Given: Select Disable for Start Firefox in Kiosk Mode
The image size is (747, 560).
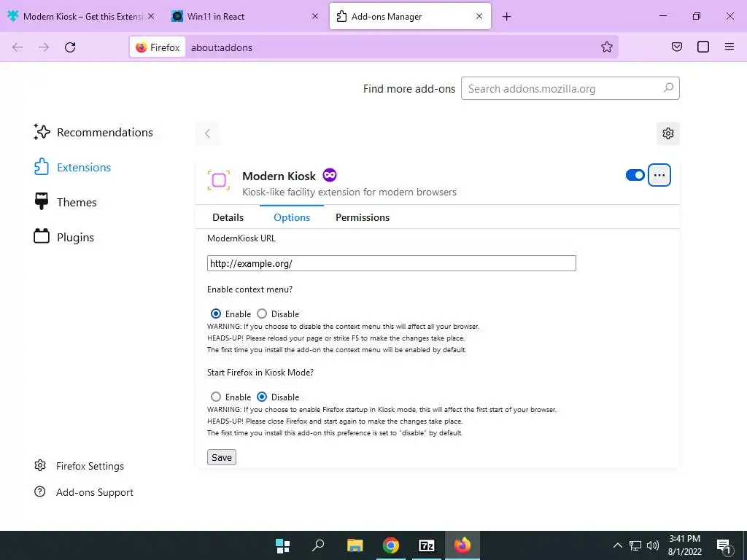Looking at the screenshot, I should (x=262, y=397).
